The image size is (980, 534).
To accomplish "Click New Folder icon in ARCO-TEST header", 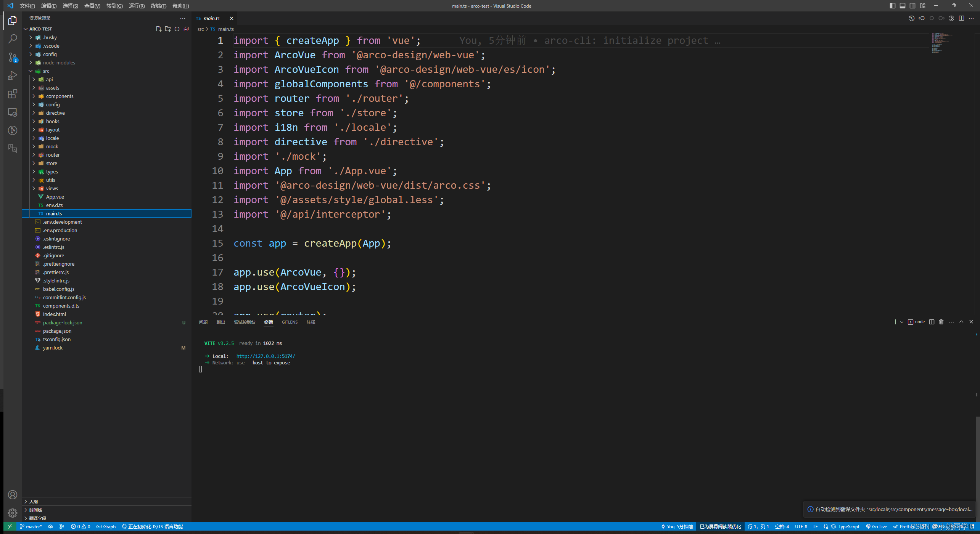I will (168, 29).
